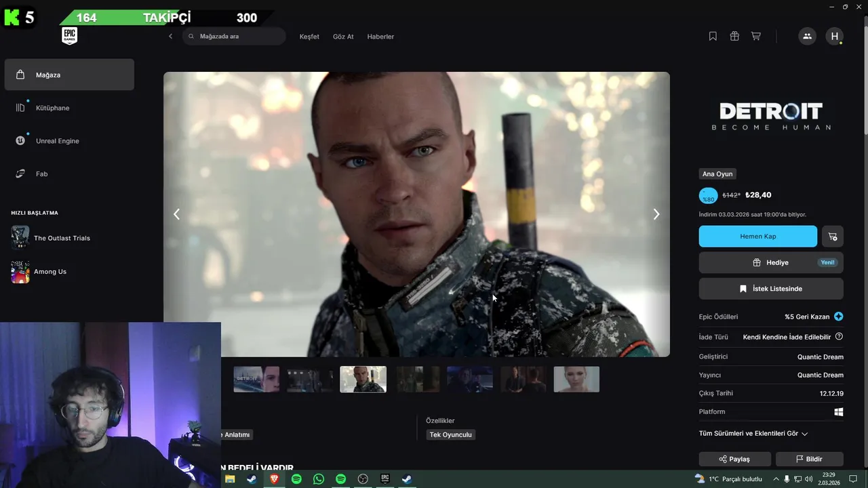Click the Among Us game icon

[x=20, y=272]
